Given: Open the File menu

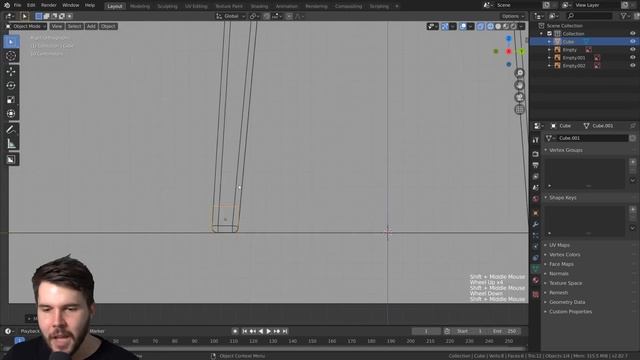Looking at the screenshot, I should tap(17, 5).
